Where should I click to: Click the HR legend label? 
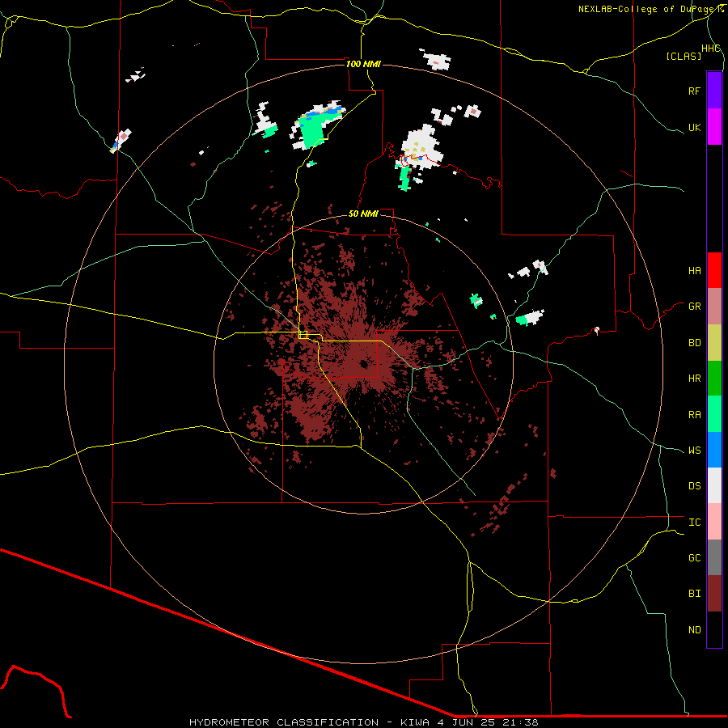(694, 379)
